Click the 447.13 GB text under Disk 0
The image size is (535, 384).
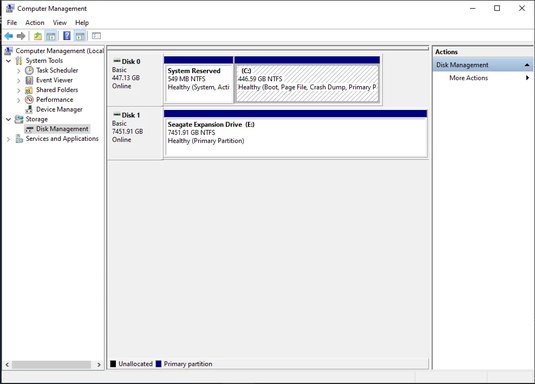tap(126, 78)
